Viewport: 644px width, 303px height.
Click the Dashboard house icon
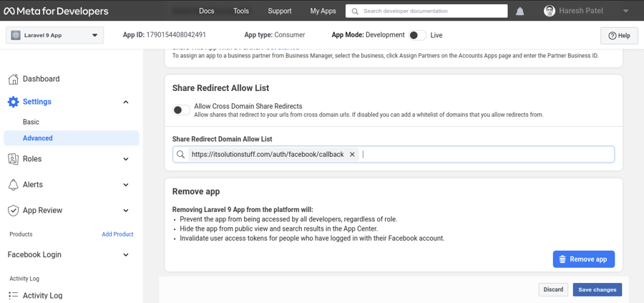tap(13, 79)
